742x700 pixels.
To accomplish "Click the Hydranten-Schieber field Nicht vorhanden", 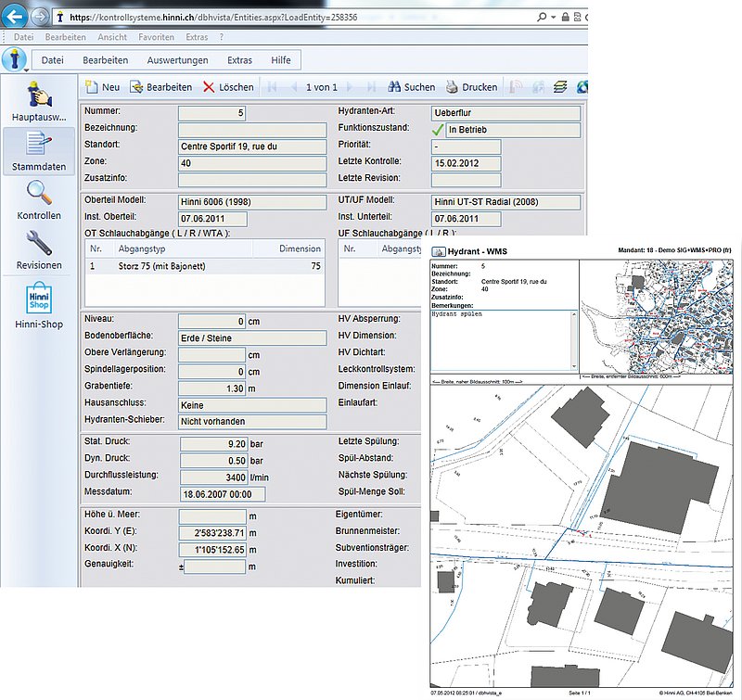I will [252, 422].
